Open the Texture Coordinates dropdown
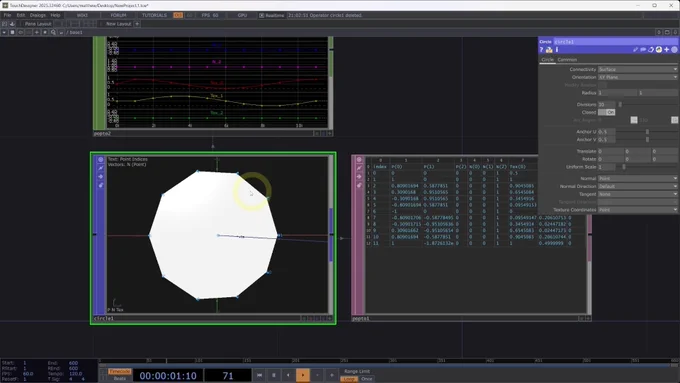Image resolution: width=680 pixels, height=383 pixels. coord(638,210)
